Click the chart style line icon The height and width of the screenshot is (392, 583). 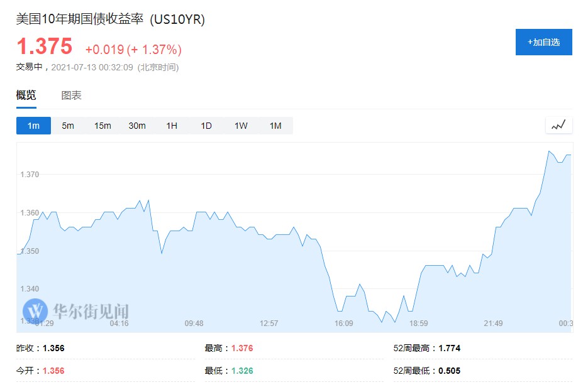(558, 125)
